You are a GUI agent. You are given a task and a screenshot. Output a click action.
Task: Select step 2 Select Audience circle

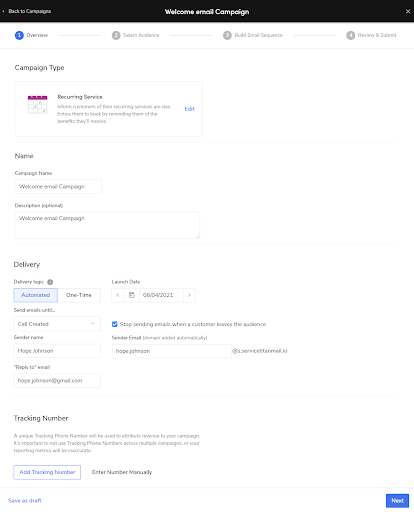pos(116,35)
